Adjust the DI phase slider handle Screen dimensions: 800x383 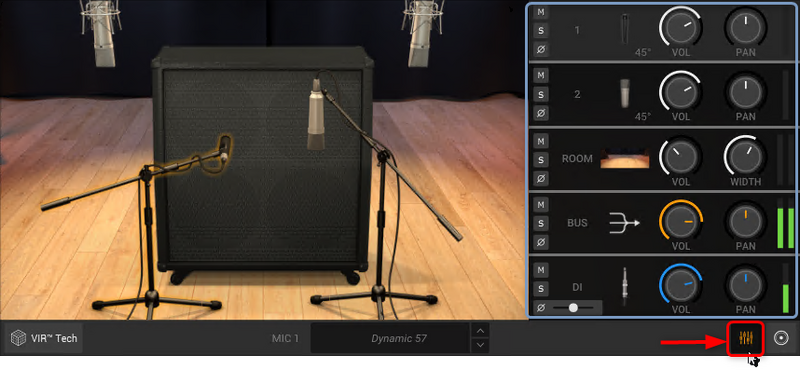(573, 308)
